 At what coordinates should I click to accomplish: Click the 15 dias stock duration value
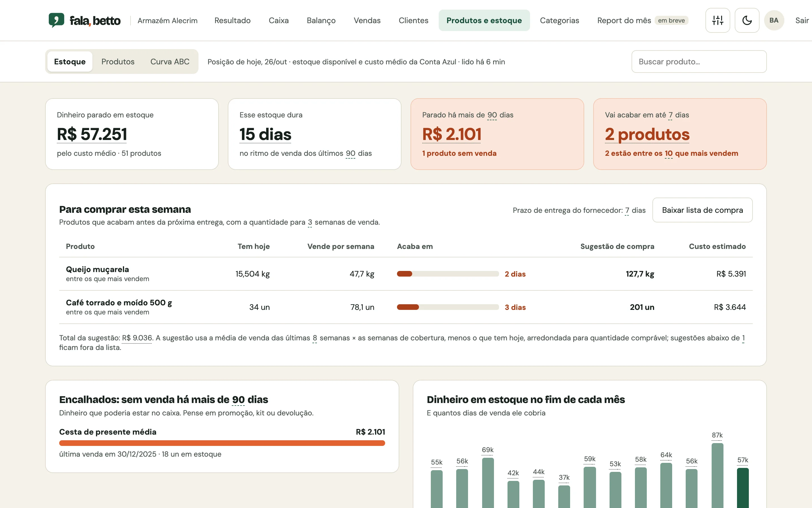tap(265, 134)
